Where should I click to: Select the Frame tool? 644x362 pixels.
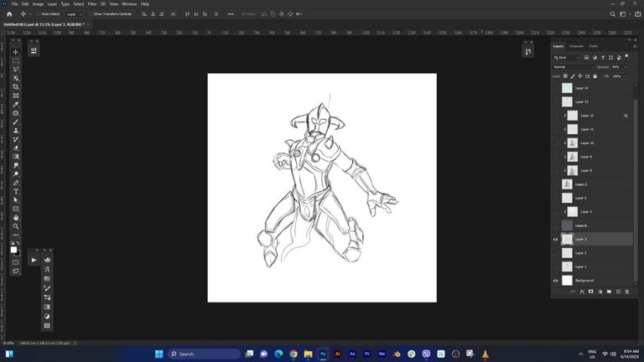pyautogui.click(x=16, y=96)
